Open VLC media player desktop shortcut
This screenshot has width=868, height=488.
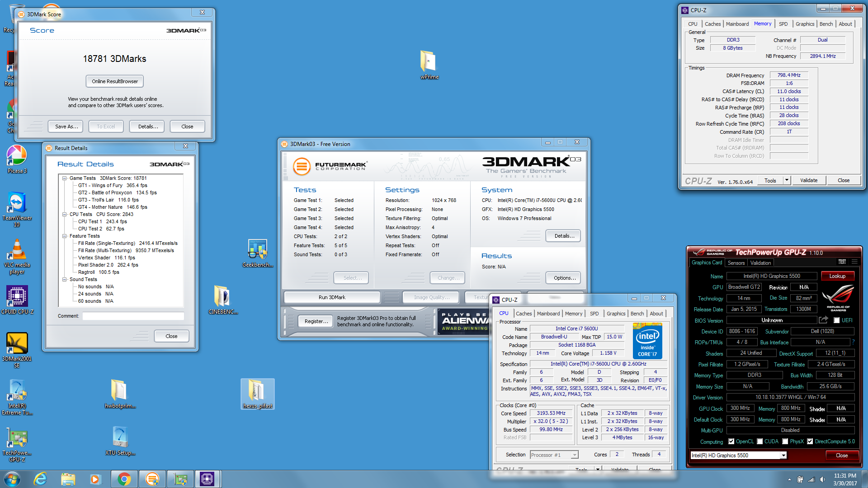pos(17,256)
